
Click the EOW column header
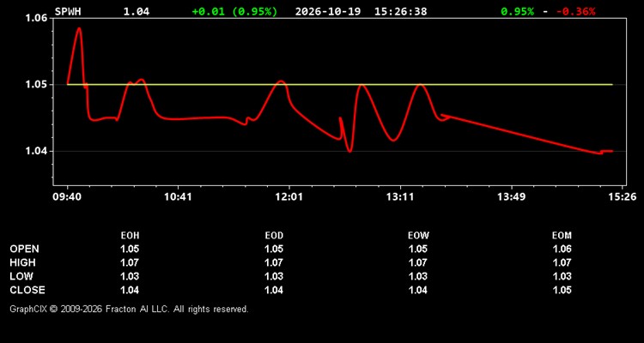click(x=418, y=236)
